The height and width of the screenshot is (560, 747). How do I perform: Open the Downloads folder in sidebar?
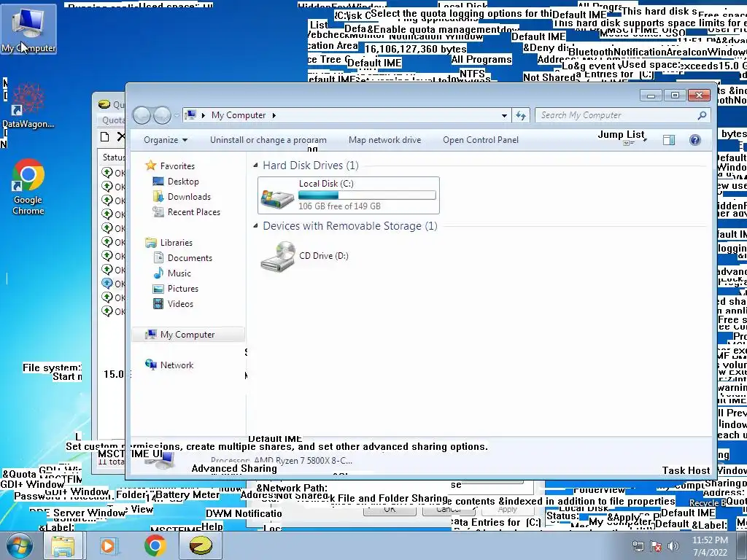click(x=182, y=197)
